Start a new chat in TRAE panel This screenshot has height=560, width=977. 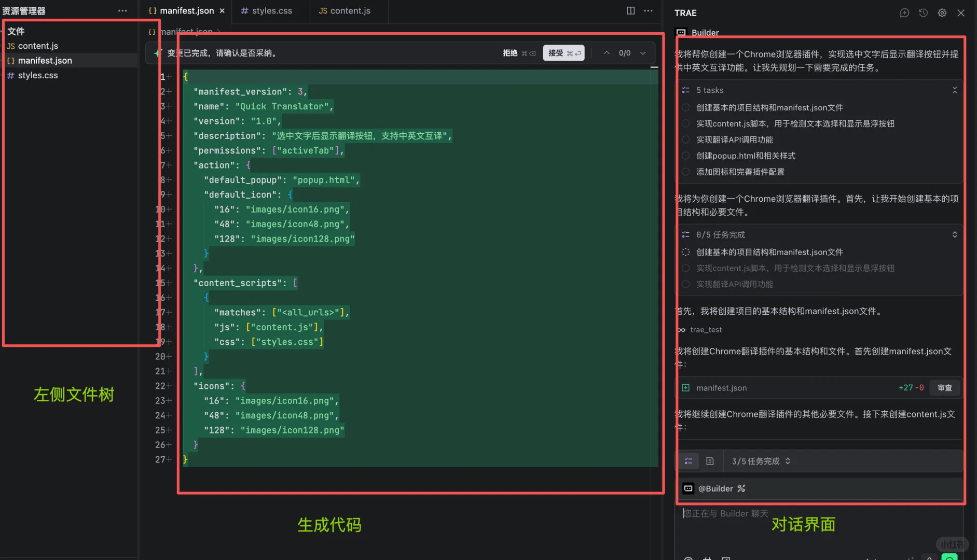[x=904, y=13]
